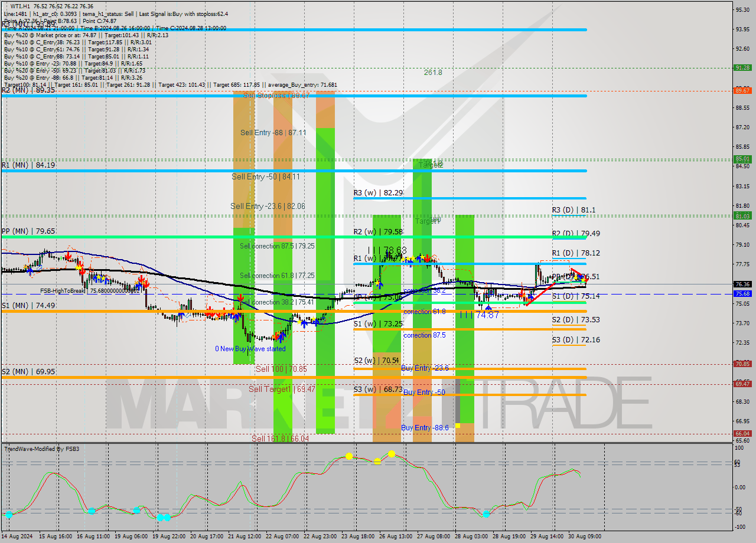The height and width of the screenshot is (543, 756).
Task: Click the red 70.85 price axis tag
Action: click(x=742, y=364)
